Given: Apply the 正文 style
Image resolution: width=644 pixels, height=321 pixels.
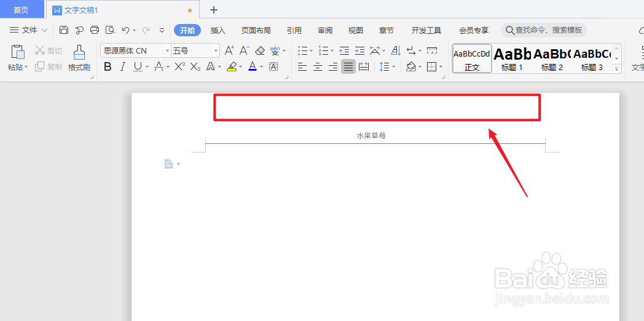Looking at the screenshot, I should point(472,59).
